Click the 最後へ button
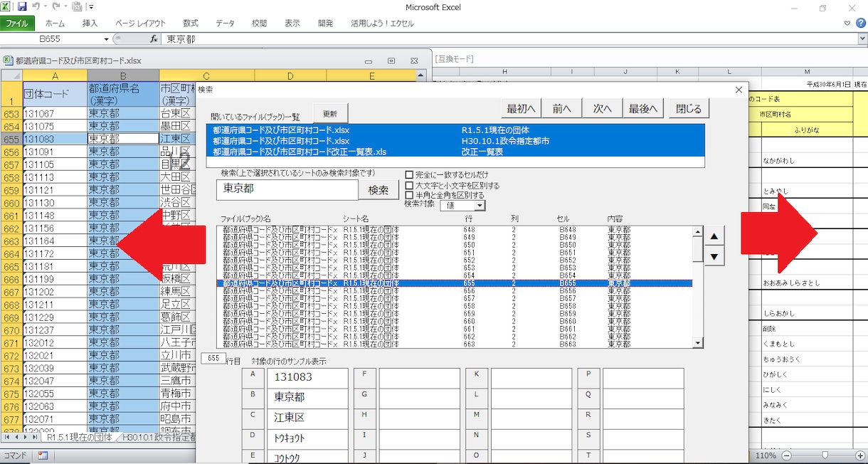Viewport: 868px width, 464px height. pos(643,109)
